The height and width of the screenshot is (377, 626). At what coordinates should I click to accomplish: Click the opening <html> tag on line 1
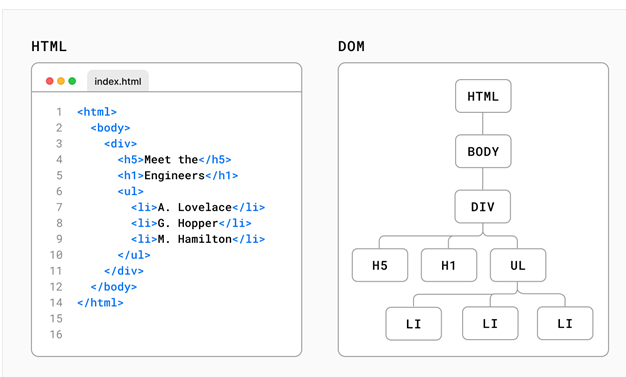coord(97,112)
